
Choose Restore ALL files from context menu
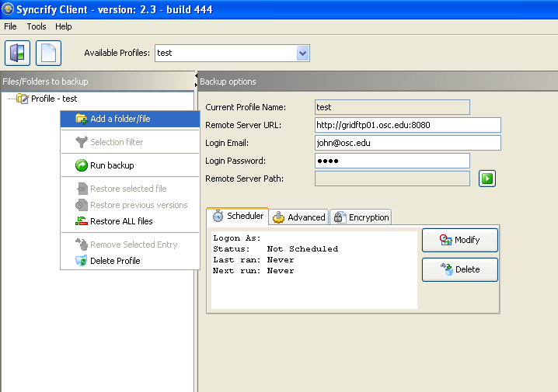[130, 221]
